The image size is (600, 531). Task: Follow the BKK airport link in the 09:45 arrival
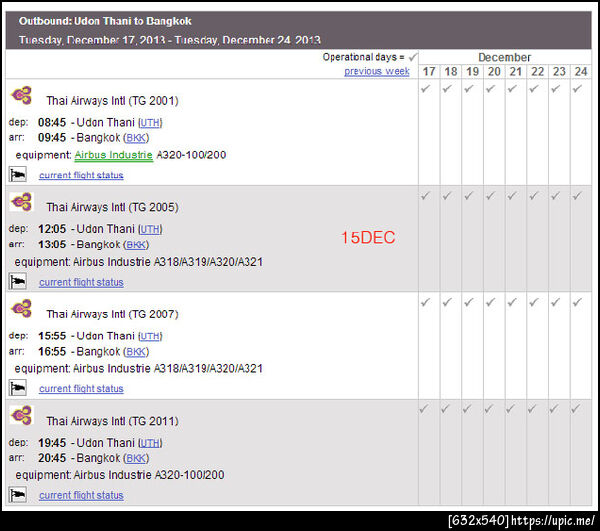tap(136, 138)
